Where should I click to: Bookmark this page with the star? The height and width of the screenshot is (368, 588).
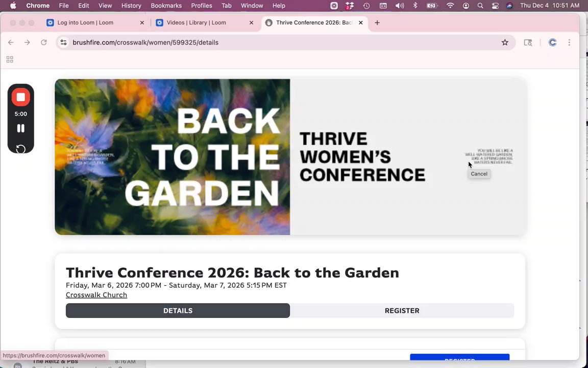[505, 42]
